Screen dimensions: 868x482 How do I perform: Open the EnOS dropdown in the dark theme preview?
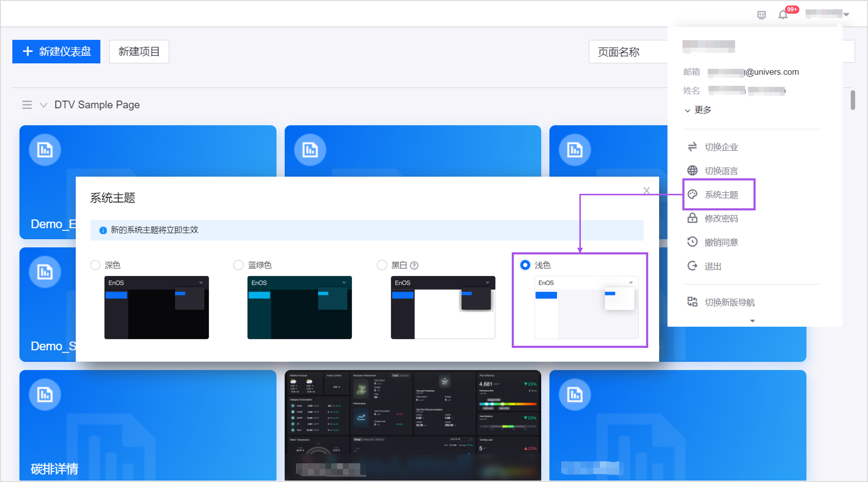coord(202,283)
